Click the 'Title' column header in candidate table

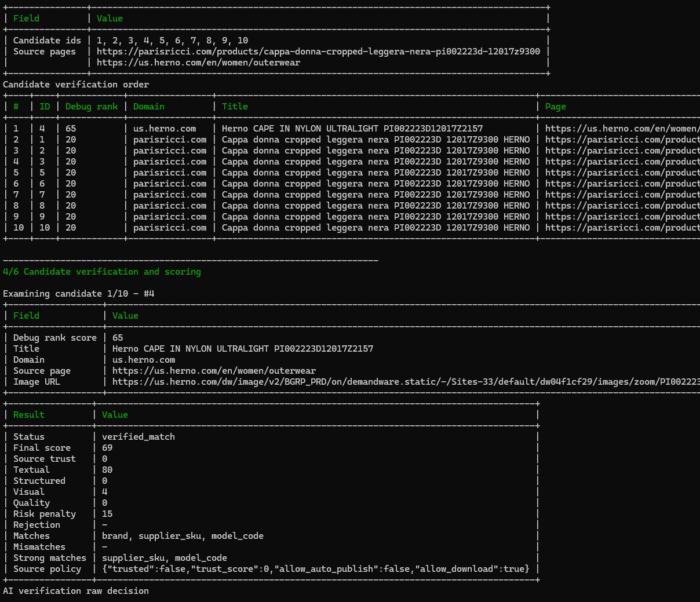click(x=235, y=107)
